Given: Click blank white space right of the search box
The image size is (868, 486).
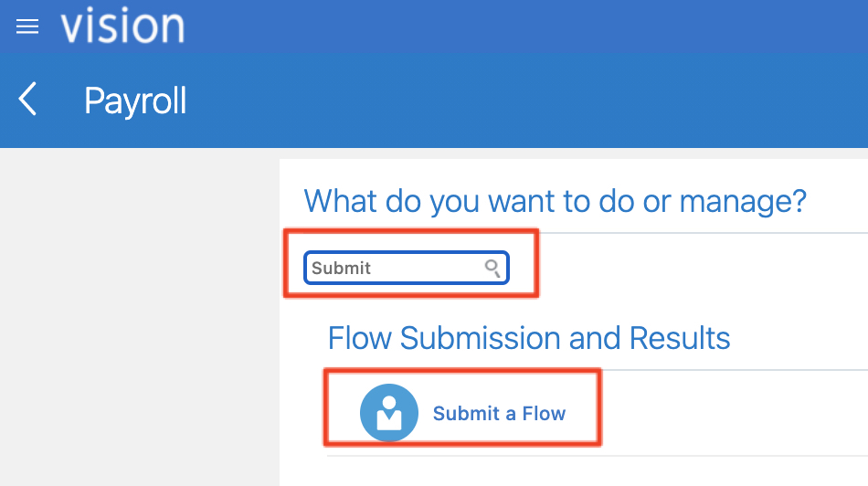Looking at the screenshot, I should click(x=694, y=268).
